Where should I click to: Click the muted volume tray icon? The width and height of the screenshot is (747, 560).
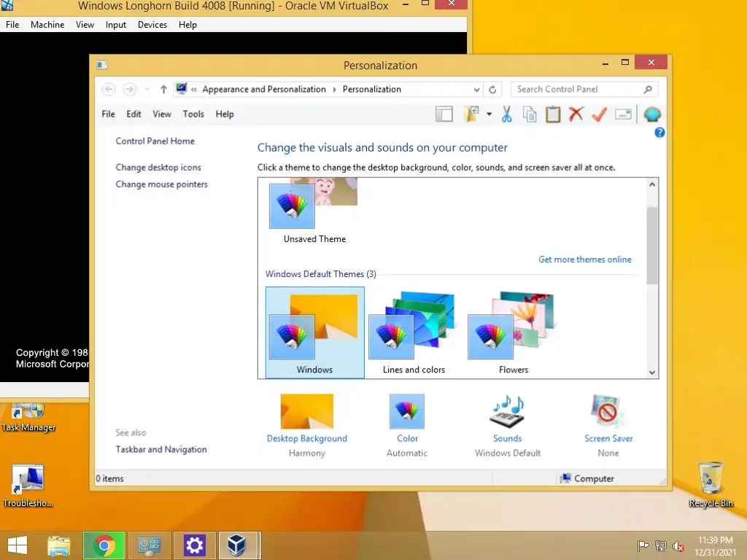pyautogui.click(x=678, y=545)
